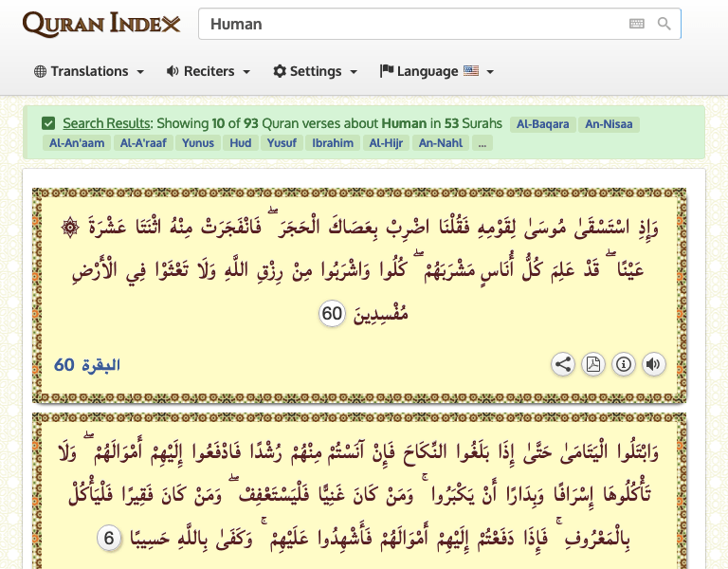Image resolution: width=728 pixels, height=569 pixels.
Task: Expand the Reciters dropdown menu
Action: (209, 71)
